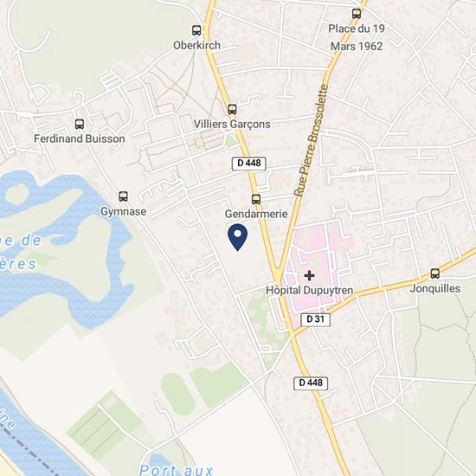Click the Place du 19 Mars 1962 bus icon

pyautogui.click(x=357, y=14)
